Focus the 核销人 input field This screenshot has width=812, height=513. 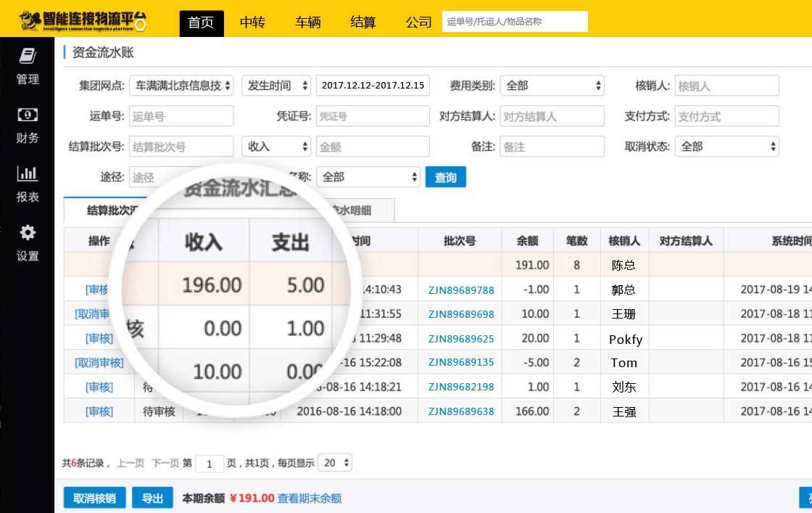[x=726, y=86]
